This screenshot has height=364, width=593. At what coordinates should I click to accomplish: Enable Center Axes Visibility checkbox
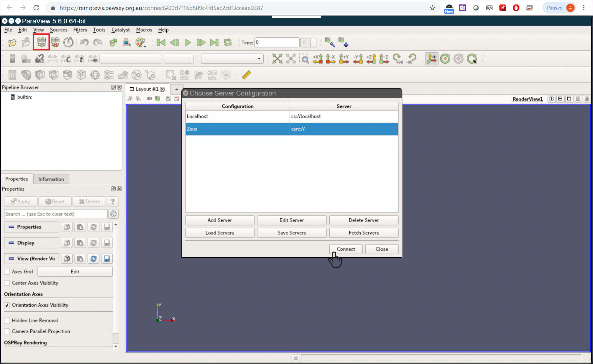(x=7, y=283)
